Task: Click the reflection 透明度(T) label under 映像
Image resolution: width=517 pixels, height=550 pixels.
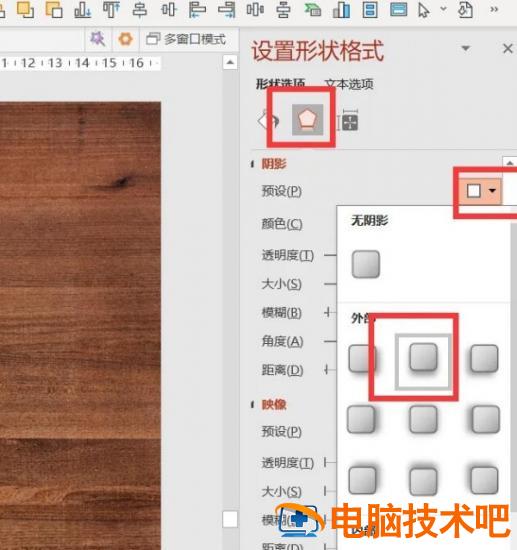Action: point(288,463)
